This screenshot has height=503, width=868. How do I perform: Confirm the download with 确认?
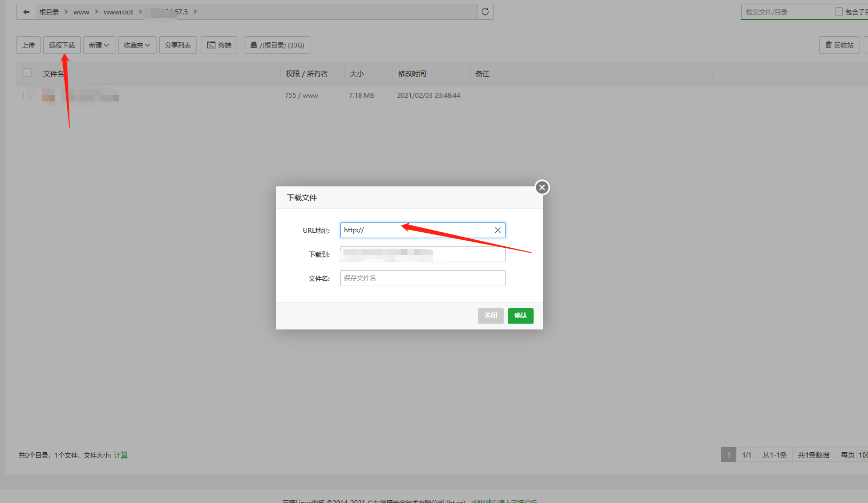point(521,316)
